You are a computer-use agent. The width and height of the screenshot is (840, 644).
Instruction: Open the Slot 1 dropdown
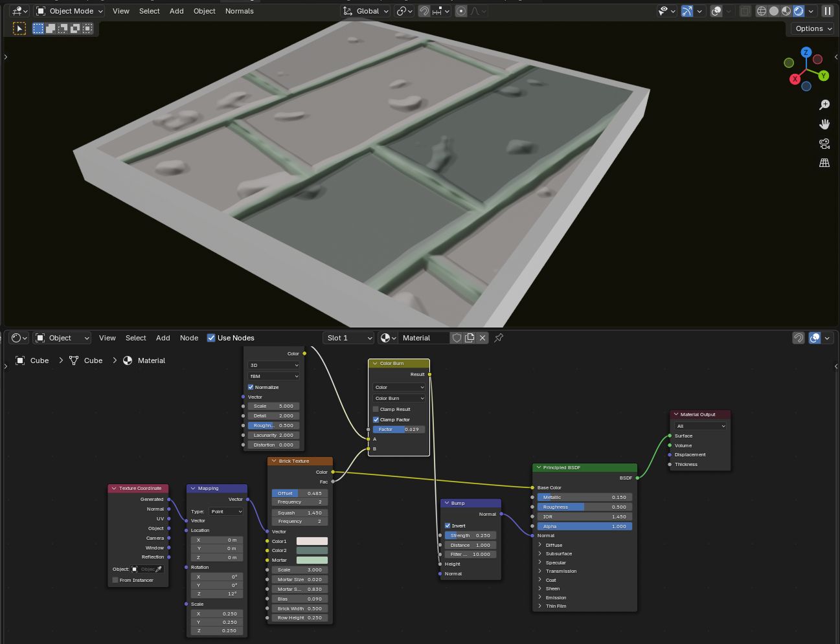pos(349,338)
